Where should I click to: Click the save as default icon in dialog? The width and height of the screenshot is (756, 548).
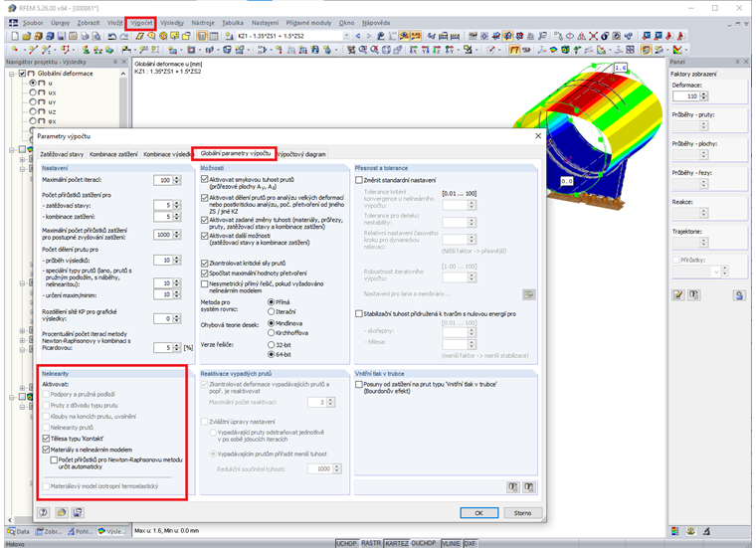[78, 512]
